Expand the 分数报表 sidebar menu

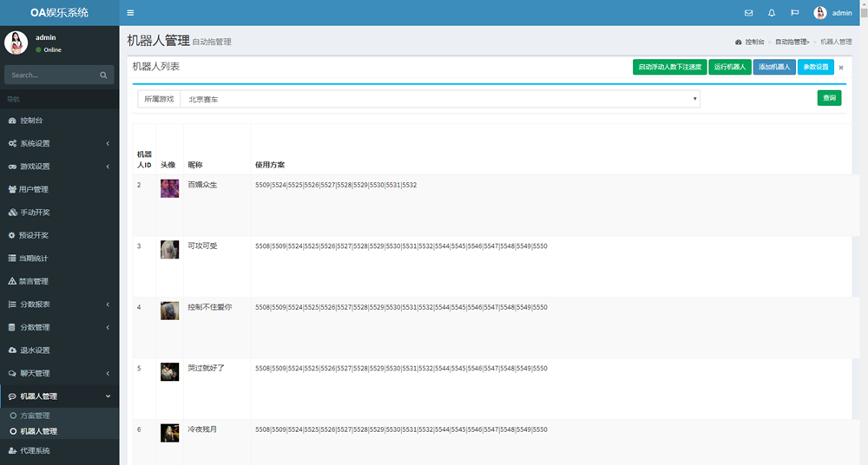[x=59, y=305]
